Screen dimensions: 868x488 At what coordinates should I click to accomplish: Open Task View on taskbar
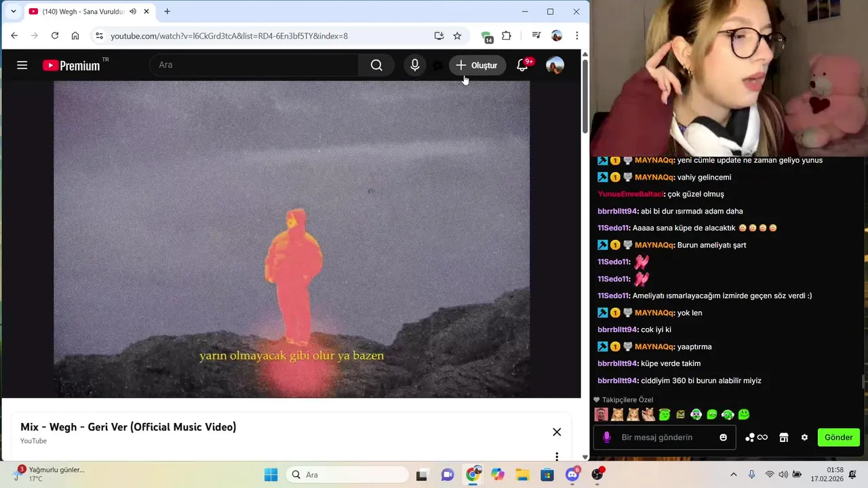tap(422, 474)
